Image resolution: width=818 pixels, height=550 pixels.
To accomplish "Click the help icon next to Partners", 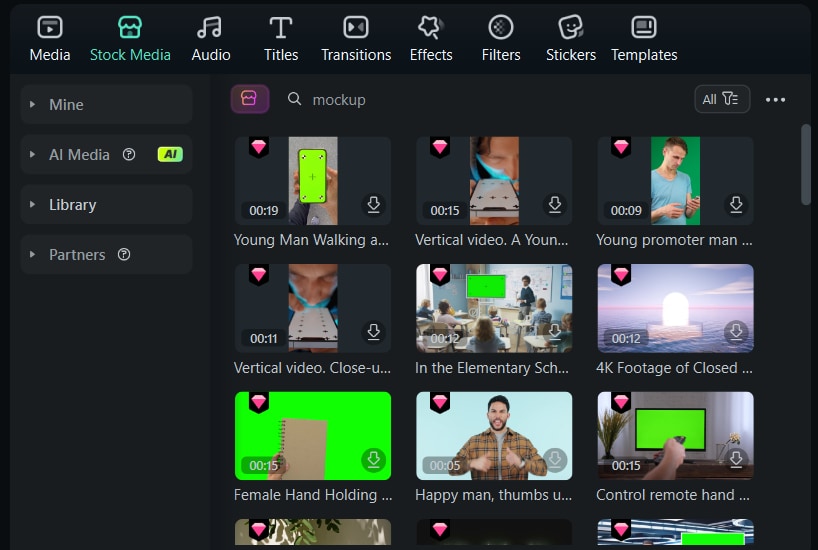I will point(124,255).
